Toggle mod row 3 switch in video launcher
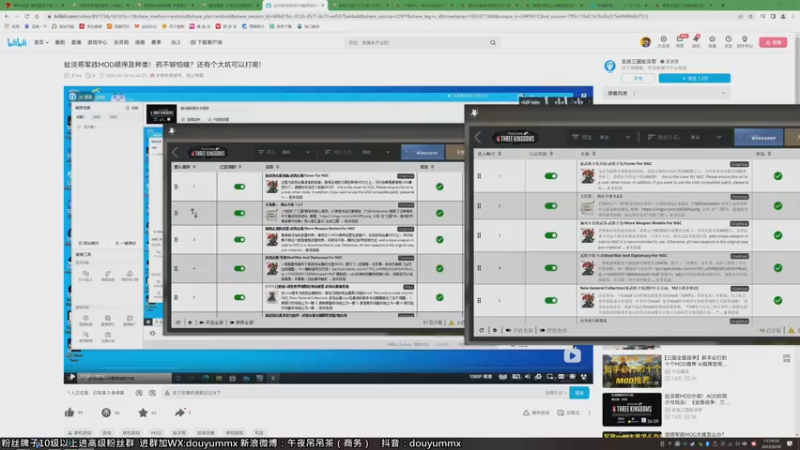Image resolution: width=800 pixels, height=450 pixels. pos(239,239)
